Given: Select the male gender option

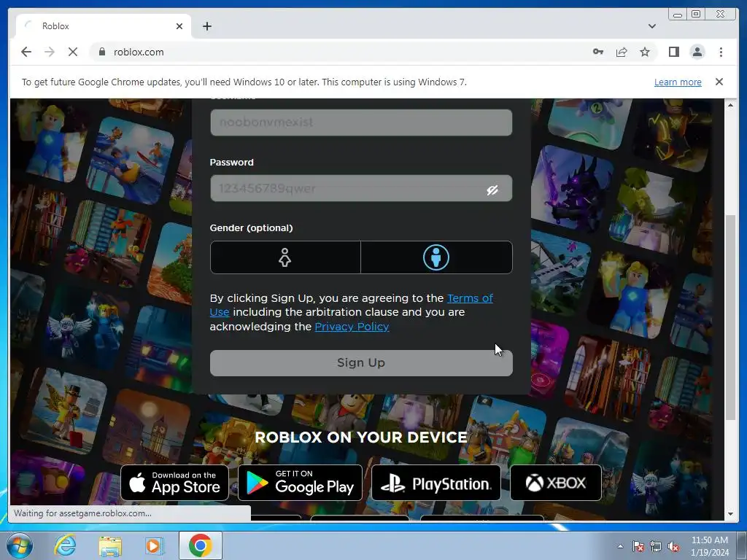Looking at the screenshot, I should pyautogui.click(x=436, y=257).
